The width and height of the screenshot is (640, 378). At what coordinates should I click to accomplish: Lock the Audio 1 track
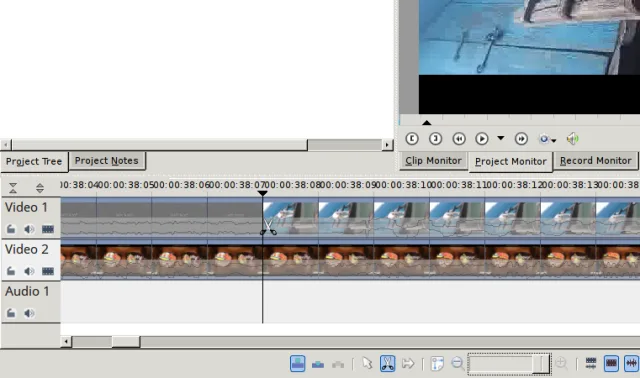11,313
